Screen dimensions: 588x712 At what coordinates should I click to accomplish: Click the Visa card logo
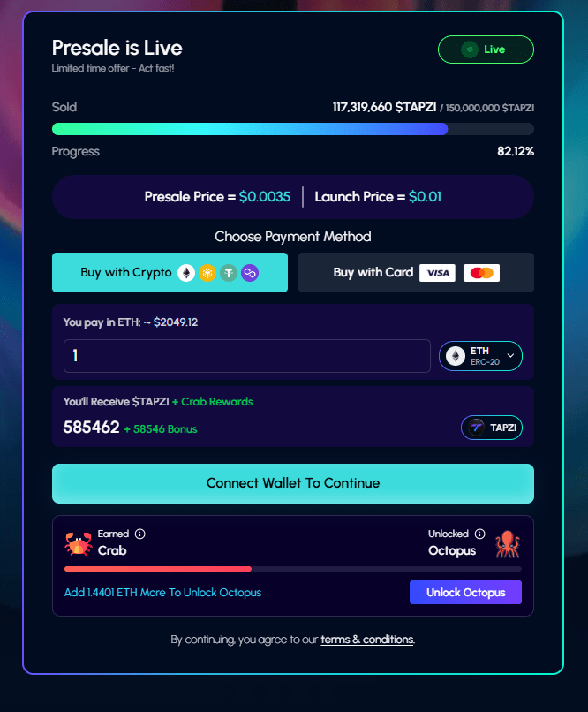[x=437, y=273]
